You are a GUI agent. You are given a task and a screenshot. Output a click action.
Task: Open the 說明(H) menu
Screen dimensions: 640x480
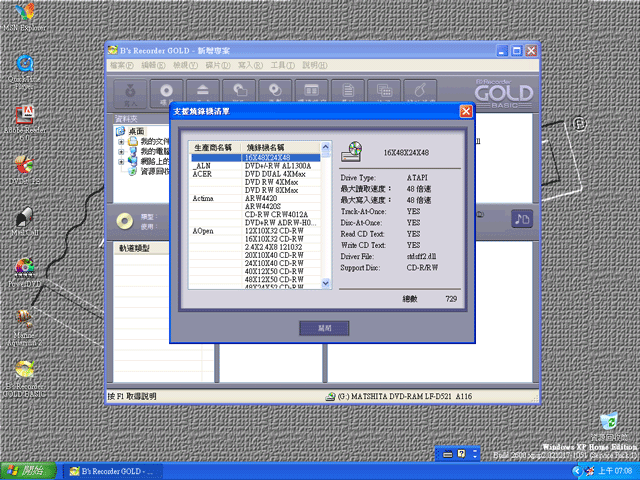click(x=315, y=65)
